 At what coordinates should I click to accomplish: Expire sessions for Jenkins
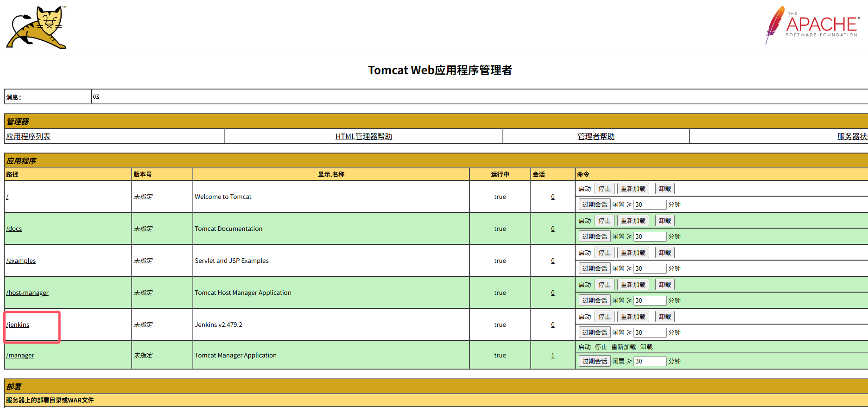pyautogui.click(x=595, y=332)
